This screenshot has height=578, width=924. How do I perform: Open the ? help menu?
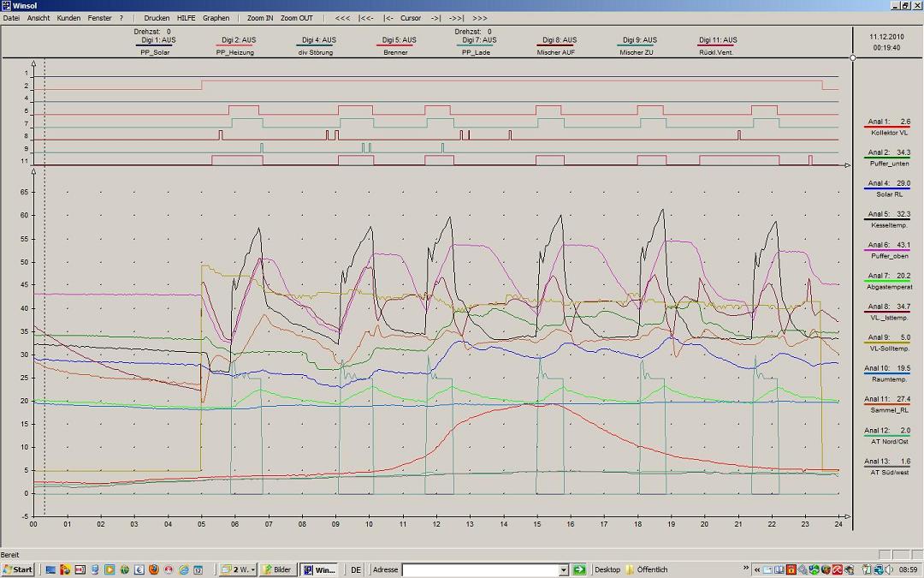(x=121, y=18)
